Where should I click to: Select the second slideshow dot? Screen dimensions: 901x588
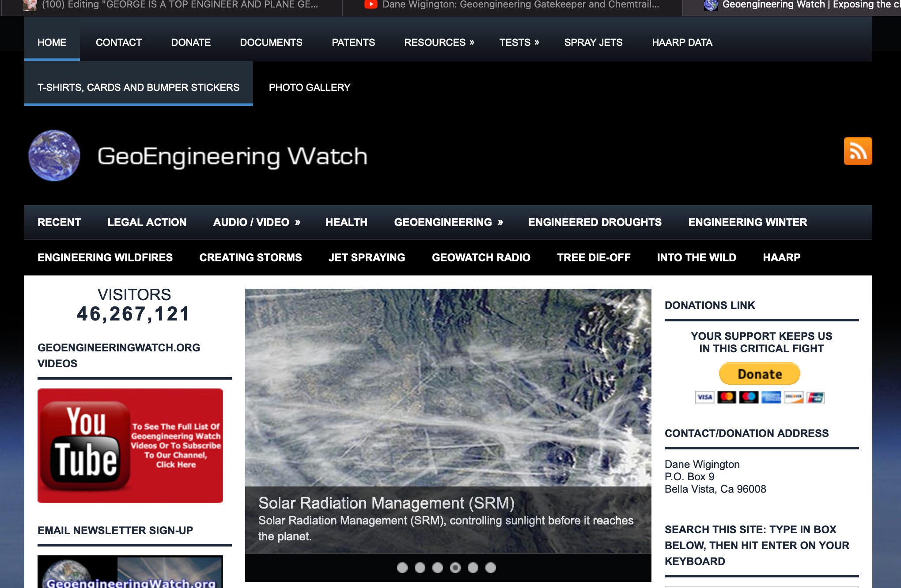point(420,568)
